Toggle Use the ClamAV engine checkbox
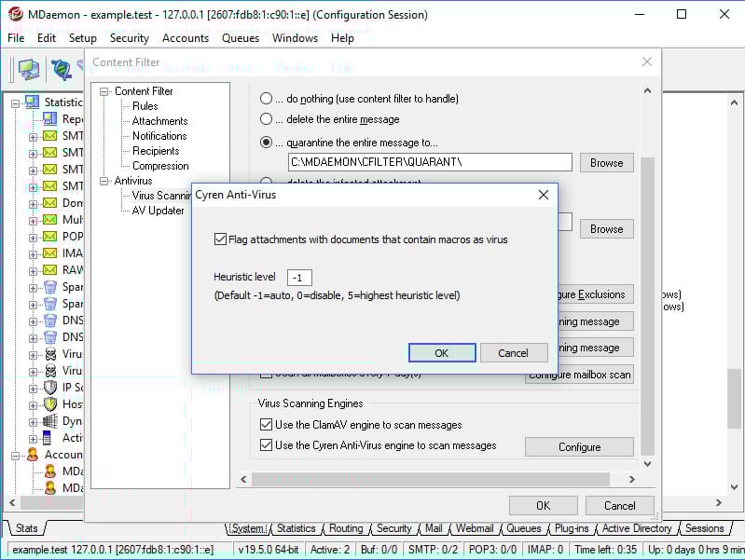Image resolution: width=745 pixels, height=560 pixels. pyautogui.click(x=266, y=424)
